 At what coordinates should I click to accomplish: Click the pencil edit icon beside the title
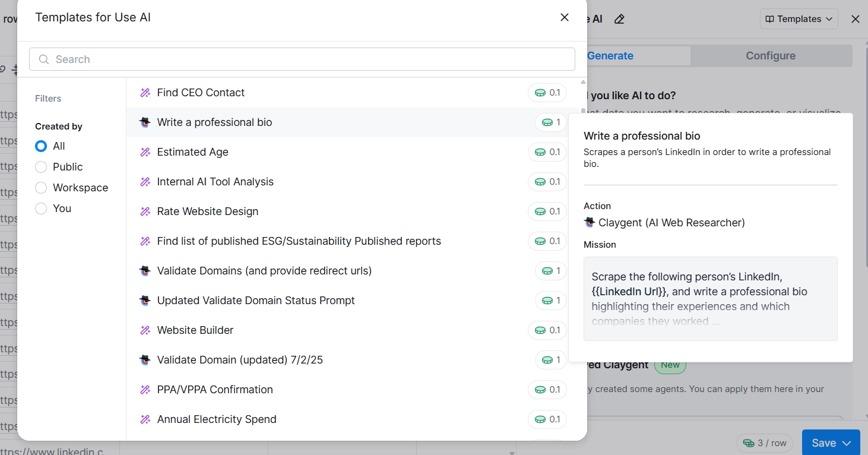pyautogui.click(x=619, y=19)
